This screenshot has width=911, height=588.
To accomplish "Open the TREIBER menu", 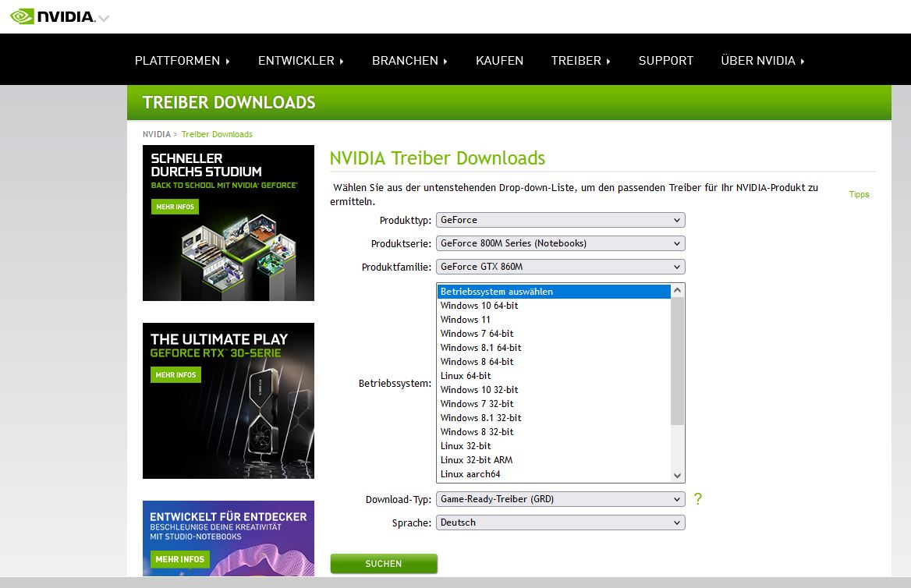I will pyautogui.click(x=576, y=60).
